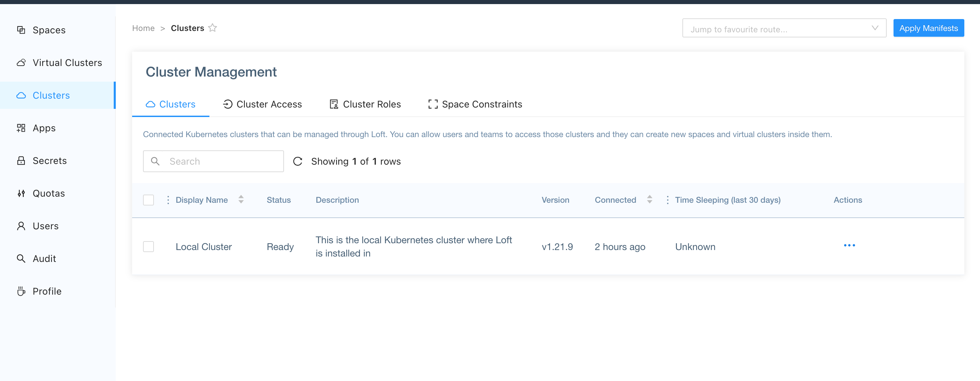Click the refresh icon next to Search
Screen dimensions: 980x381
pyautogui.click(x=298, y=161)
